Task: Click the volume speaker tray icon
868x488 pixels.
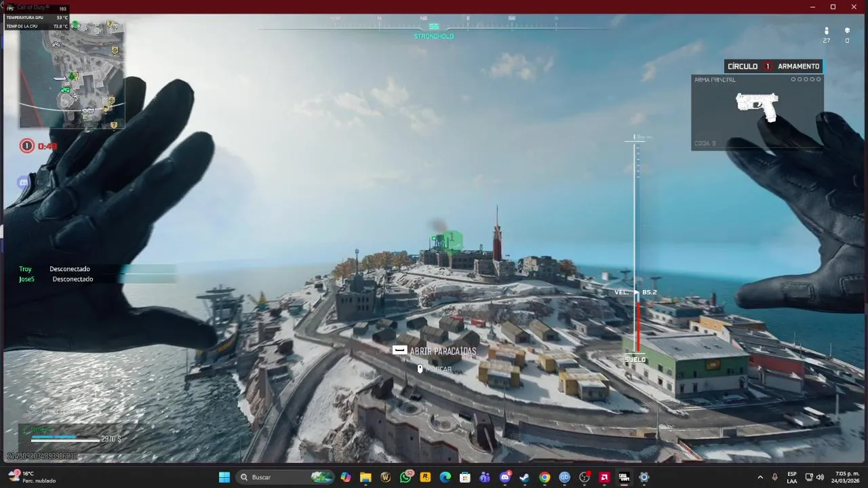Action: [x=820, y=477]
